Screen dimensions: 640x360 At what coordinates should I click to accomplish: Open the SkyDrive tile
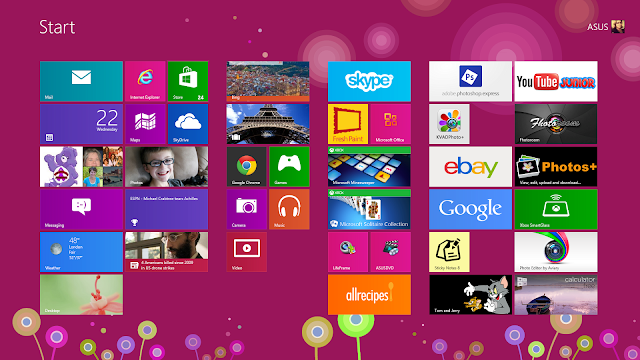(x=188, y=124)
